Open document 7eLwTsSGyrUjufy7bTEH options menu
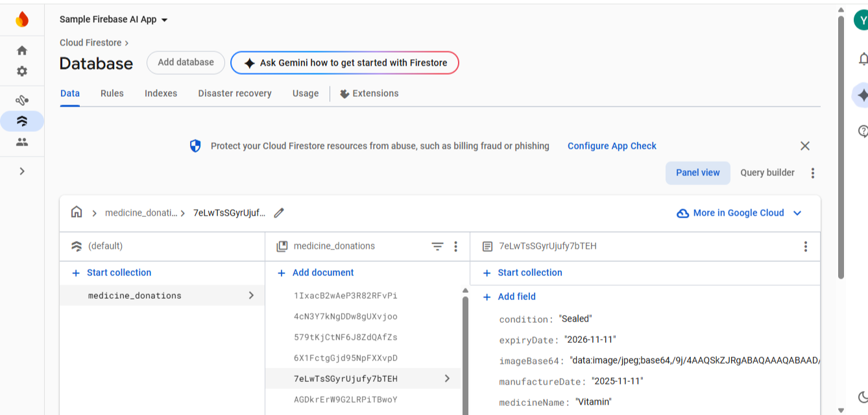The width and height of the screenshot is (868, 415). [x=806, y=247]
